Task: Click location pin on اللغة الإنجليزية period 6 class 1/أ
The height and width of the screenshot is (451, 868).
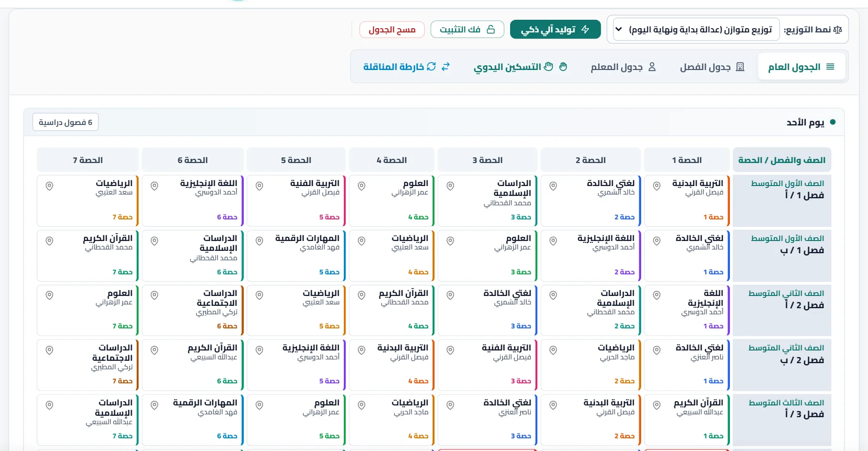Action: click(x=154, y=186)
